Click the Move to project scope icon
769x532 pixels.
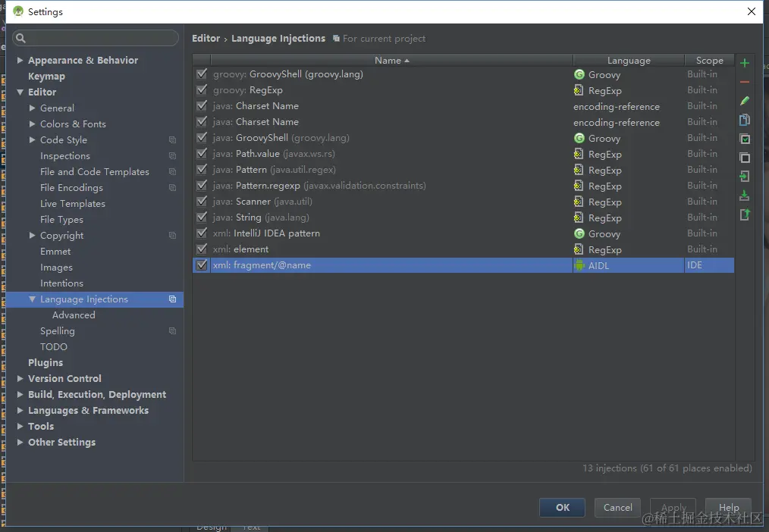click(745, 177)
